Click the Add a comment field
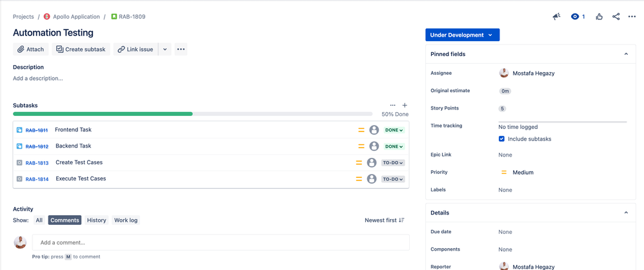The width and height of the screenshot is (644, 270). [221, 242]
